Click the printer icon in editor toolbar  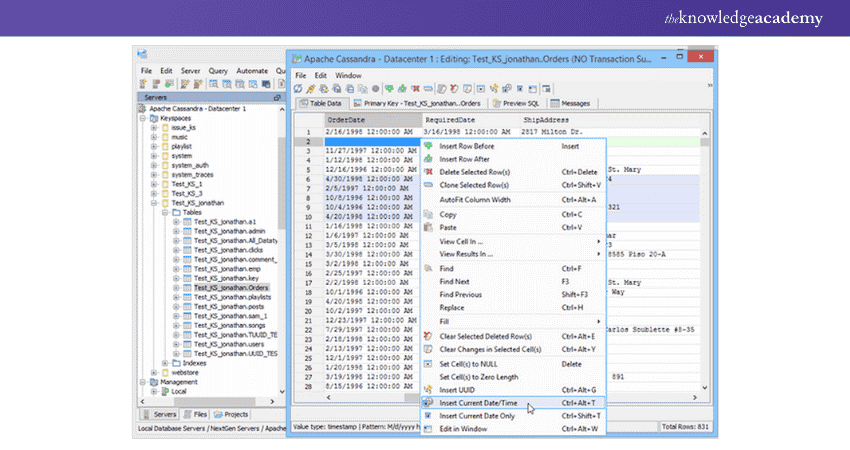point(350,89)
